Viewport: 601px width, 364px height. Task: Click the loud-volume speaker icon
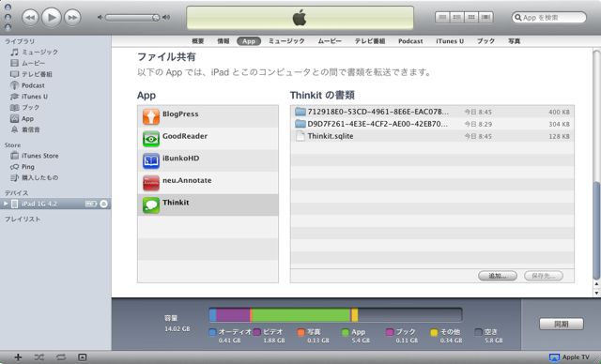tap(166, 17)
